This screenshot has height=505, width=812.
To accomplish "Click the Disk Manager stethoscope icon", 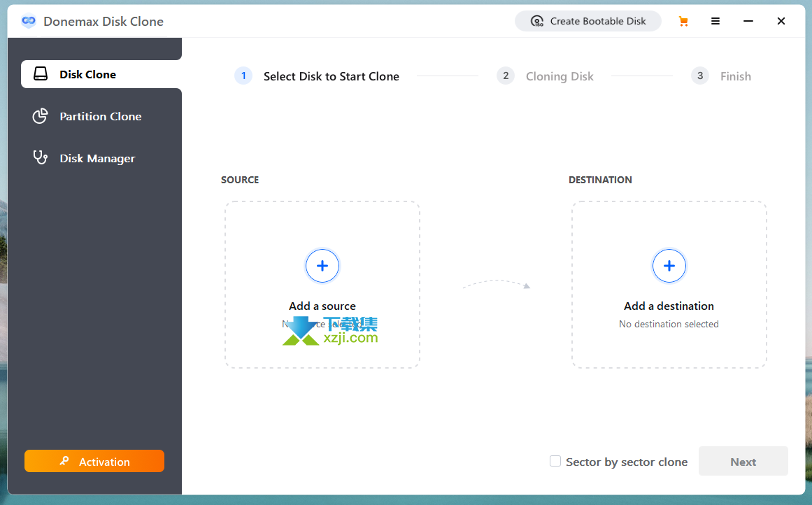I will [41, 157].
